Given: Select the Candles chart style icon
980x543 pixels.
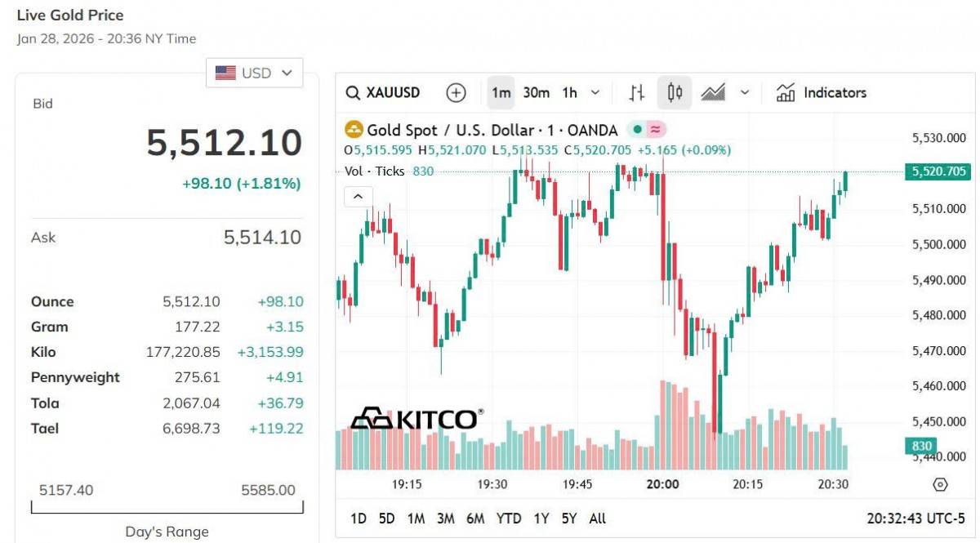Looking at the screenshot, I should pyautogui.click(x=675, y=93).
